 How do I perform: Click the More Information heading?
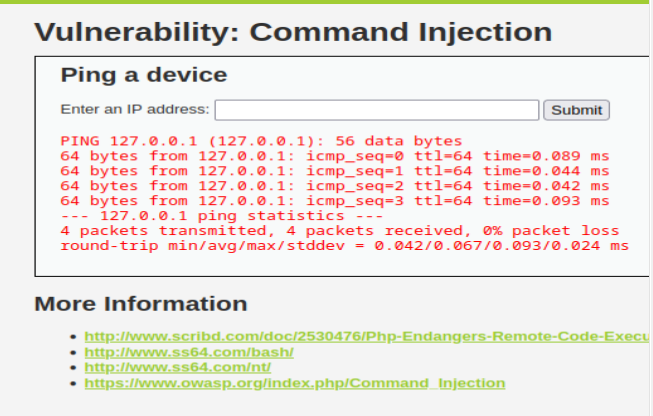(141, 304)
